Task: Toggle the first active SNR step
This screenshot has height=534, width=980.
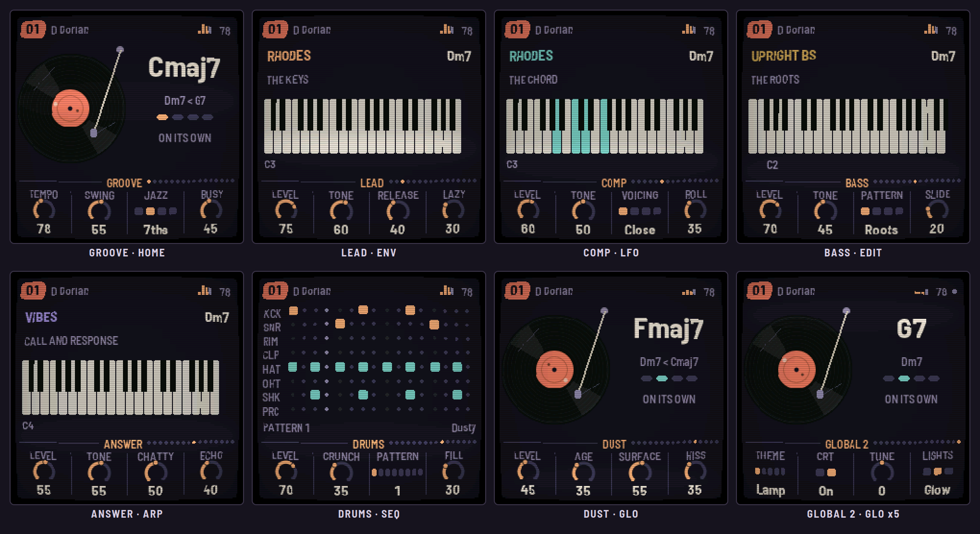Action: (340, 324)
